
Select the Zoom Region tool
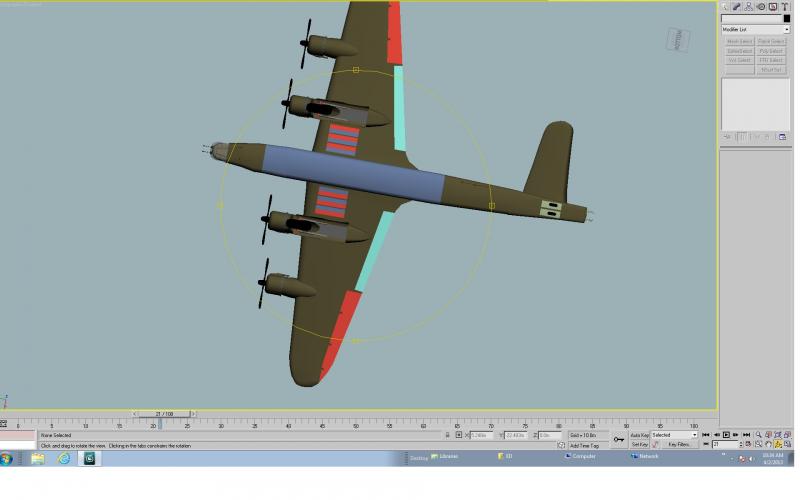759,444
